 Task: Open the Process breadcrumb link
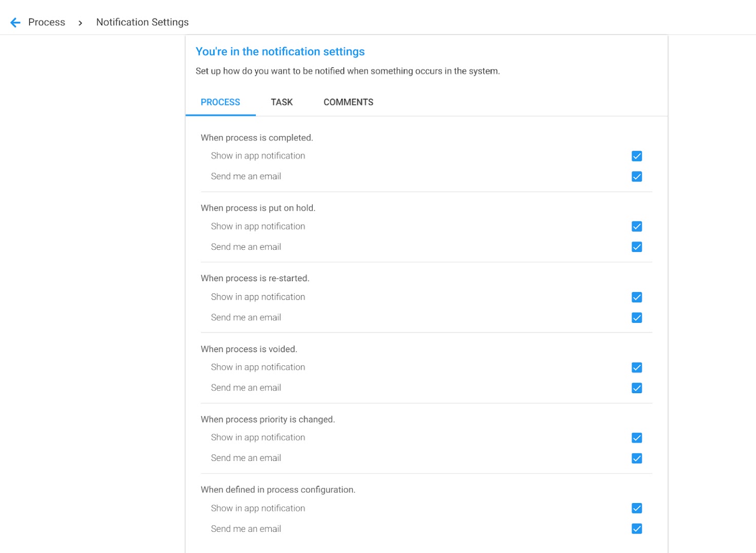tap(47, 22)
